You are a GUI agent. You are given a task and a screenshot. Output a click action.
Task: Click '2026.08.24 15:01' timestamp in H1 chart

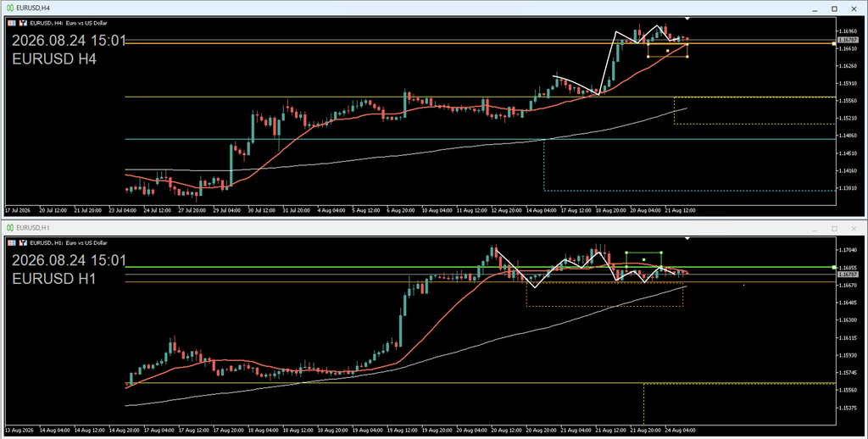pyautogui.click(x=70, y=260)
